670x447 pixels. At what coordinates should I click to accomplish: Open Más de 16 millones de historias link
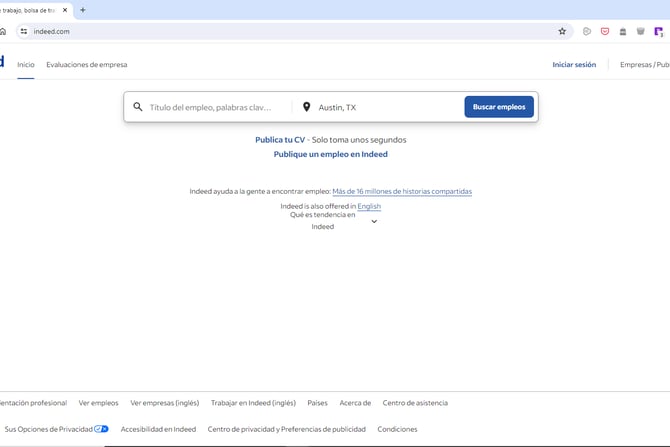point(402,191)
